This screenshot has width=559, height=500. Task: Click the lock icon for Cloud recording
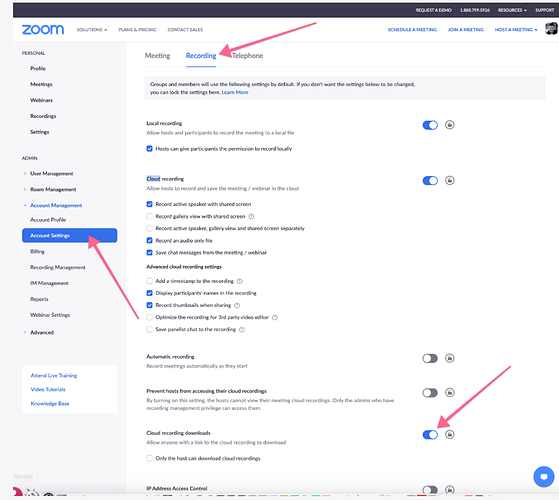tap(450, 180)
